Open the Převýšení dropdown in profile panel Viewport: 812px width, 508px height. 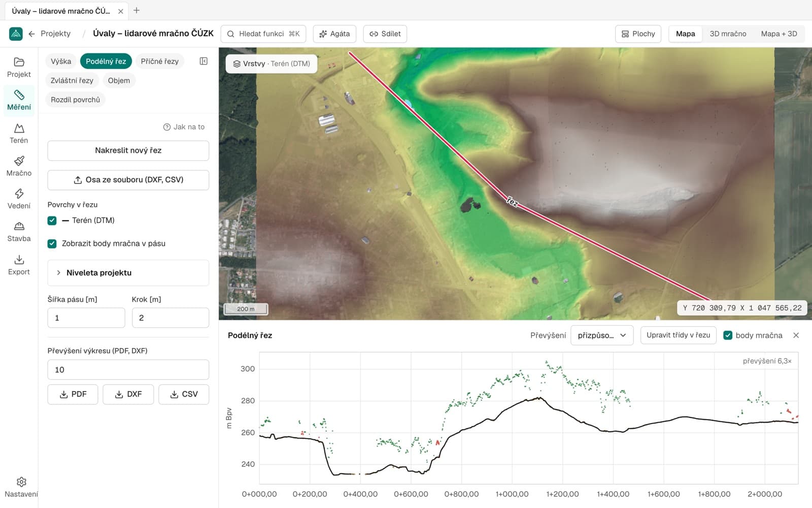click(602, 335)
